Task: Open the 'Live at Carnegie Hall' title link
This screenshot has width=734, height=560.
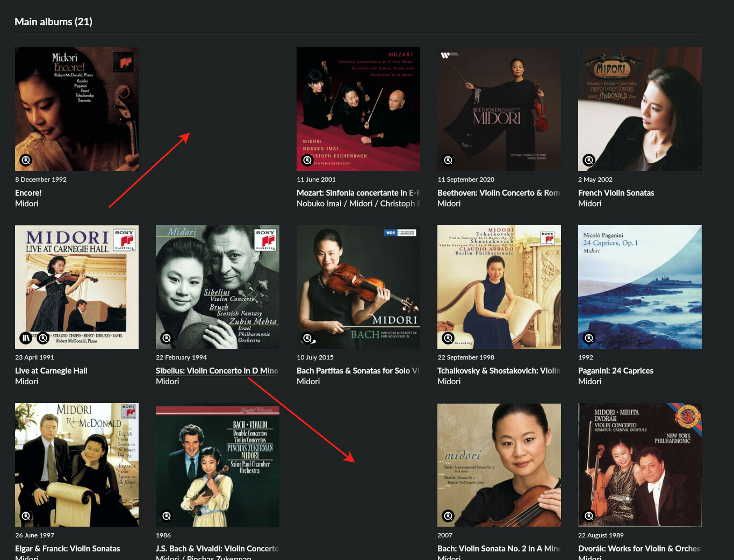Action: tap(51, 371)
